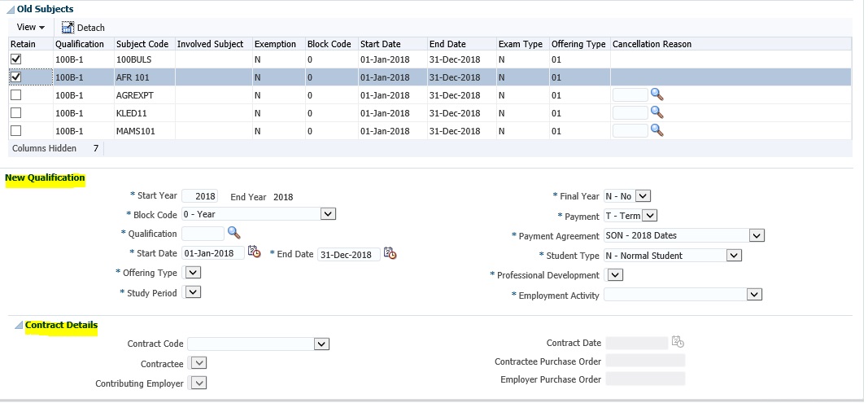Open cancellation reason search for AGREXPT row
Image resolution: width=868 pixels, height=403 pixels.
(x=657, y=95)
